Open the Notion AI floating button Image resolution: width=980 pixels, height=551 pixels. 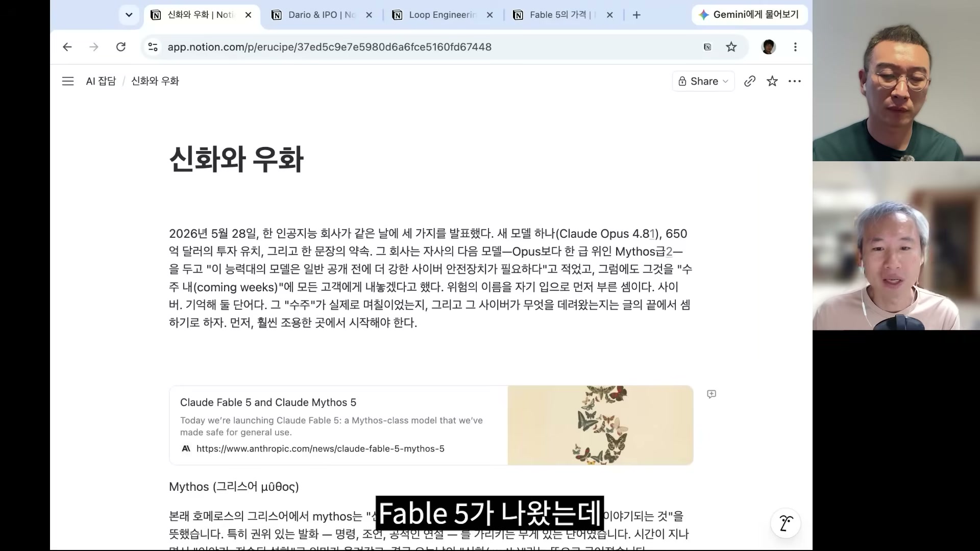coord(786,523)
